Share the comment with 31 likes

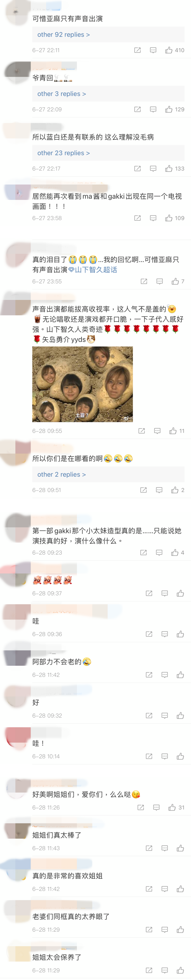[141, 808]
